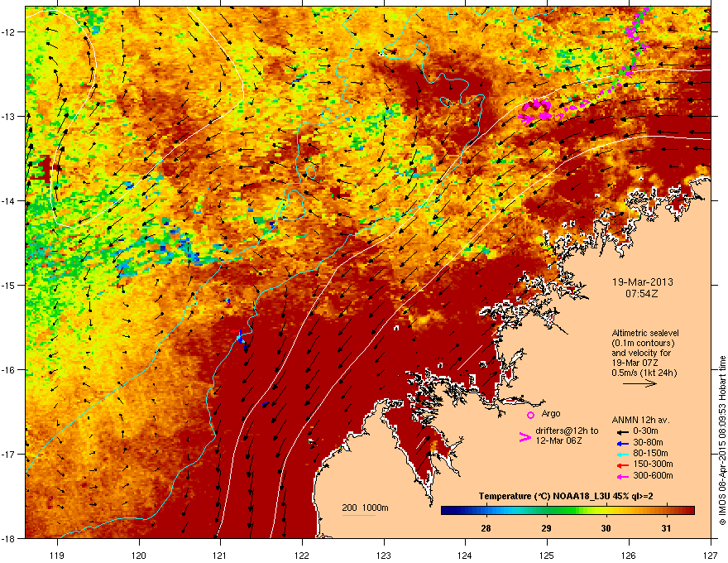The image size is (728, 563).
Task: Click the '19-Mar-2013' date text
Action: [x=642, y=282]
